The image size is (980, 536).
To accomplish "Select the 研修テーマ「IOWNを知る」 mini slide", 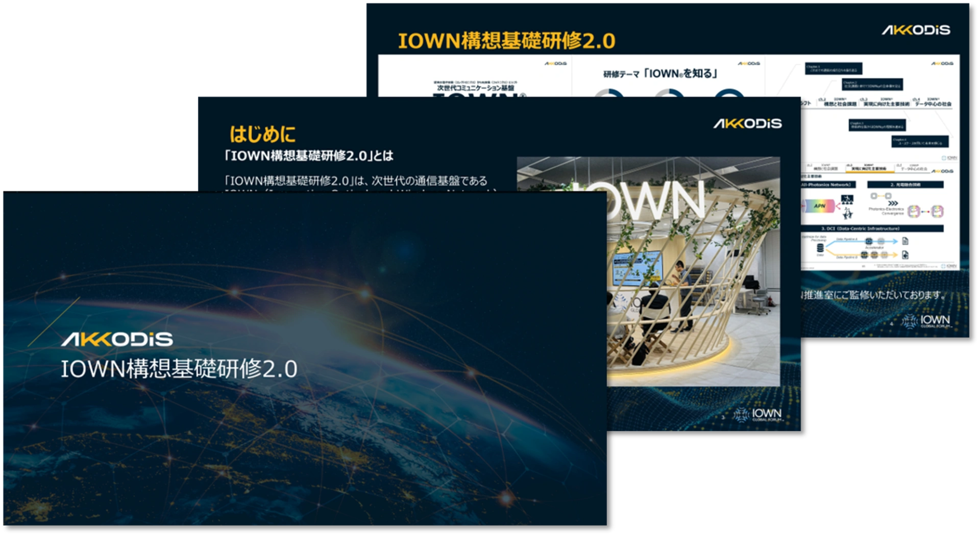I will (x=668, y=76).
